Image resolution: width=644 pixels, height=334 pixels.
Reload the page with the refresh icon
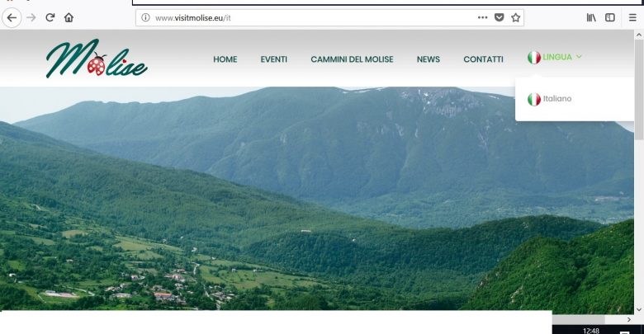[50, 17]
